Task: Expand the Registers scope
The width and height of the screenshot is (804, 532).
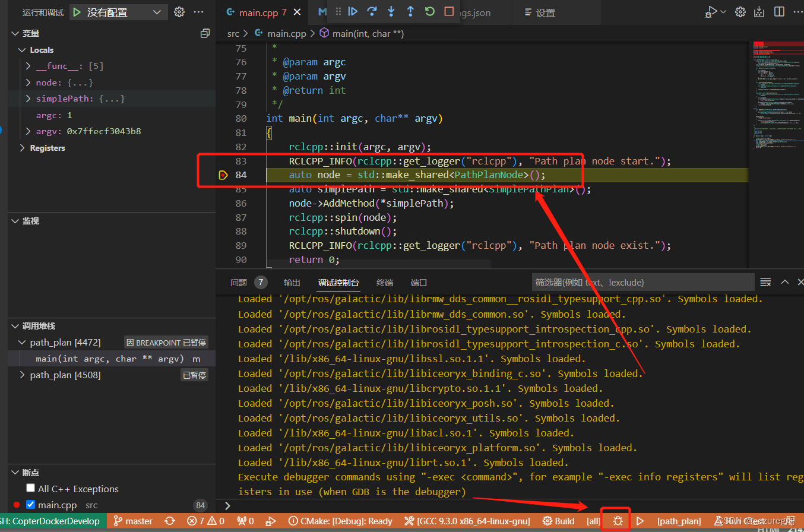Action: pos(23,148)
